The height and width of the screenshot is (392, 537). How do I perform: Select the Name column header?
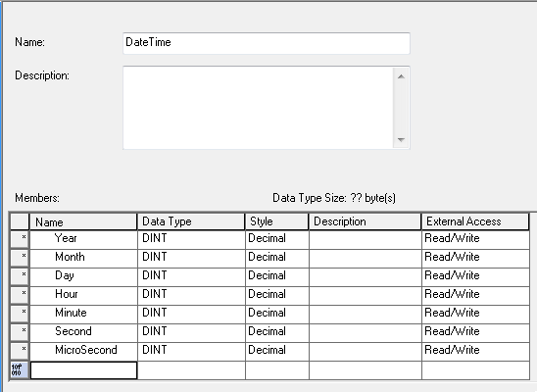tap(83, 221)
